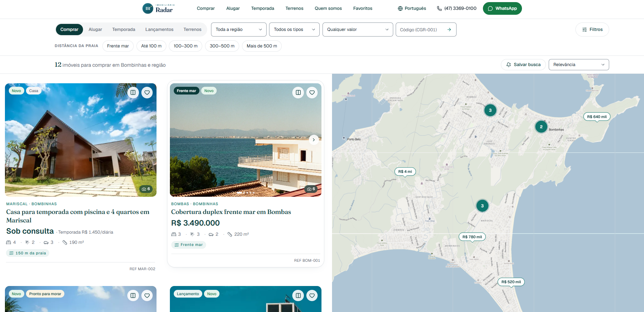
Task: Open the Todos os tipos dropdown
Action: [x=294, y=30]
